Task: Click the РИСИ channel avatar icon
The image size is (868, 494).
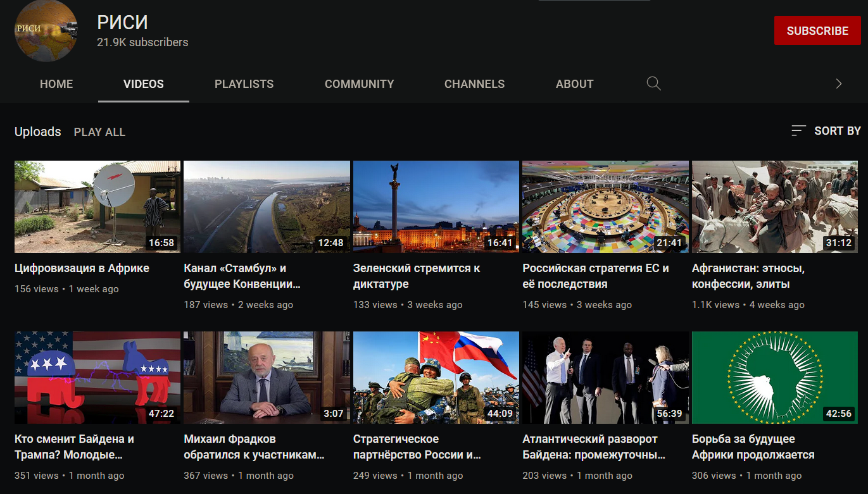Action: click(46, 30)
